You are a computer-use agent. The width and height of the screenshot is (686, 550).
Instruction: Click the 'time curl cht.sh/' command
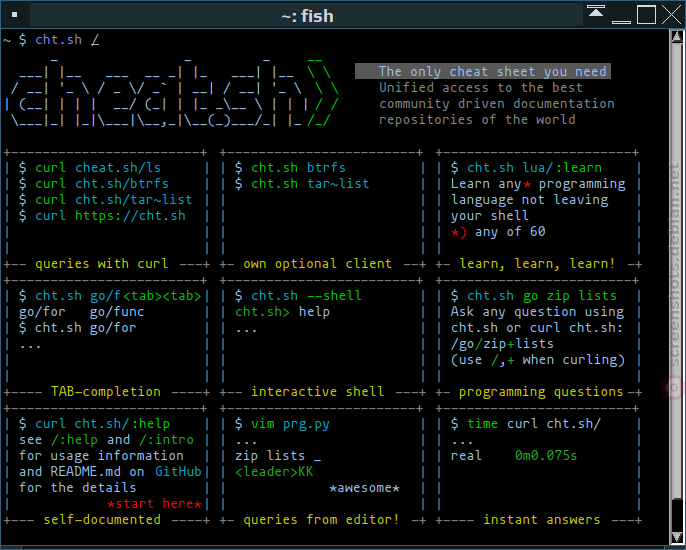[x=534, y=424]
